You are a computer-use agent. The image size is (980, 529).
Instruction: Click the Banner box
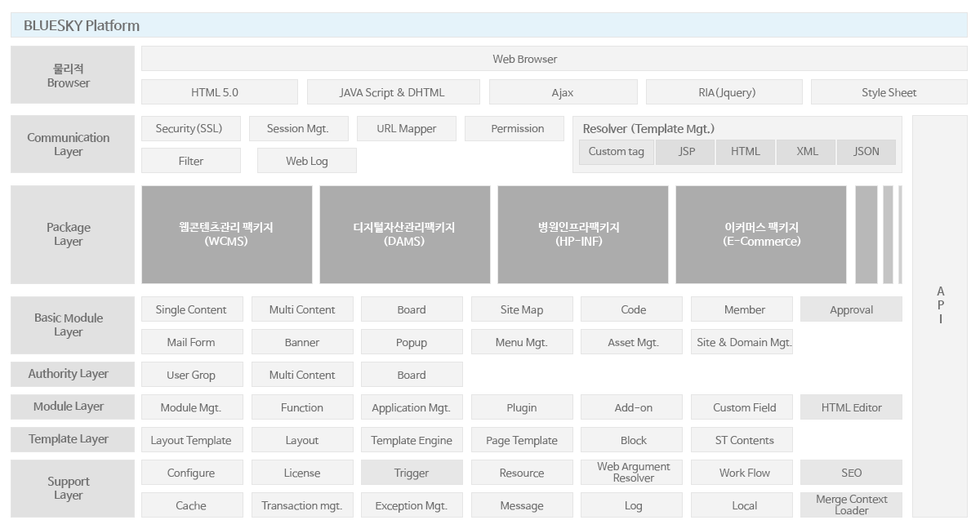pyautogui.click(x=302, y=342)
